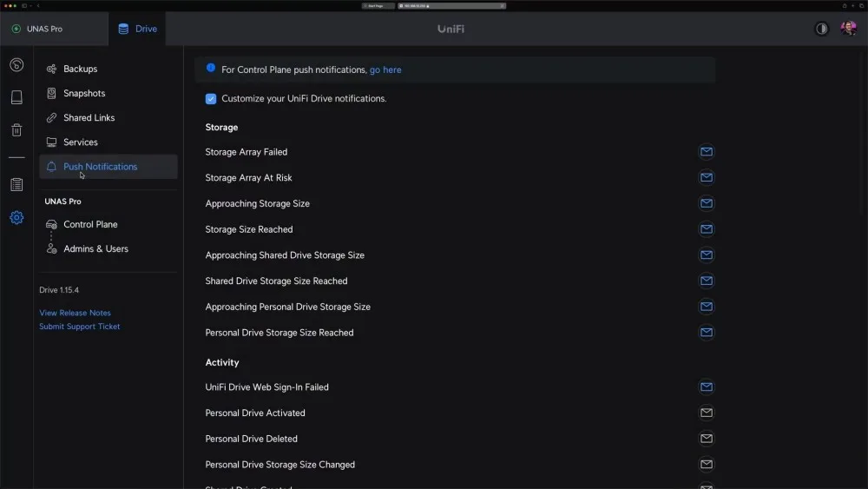Switch to the Drive tab
Viewport: 868px width, 489px height.
click(137, 29)
